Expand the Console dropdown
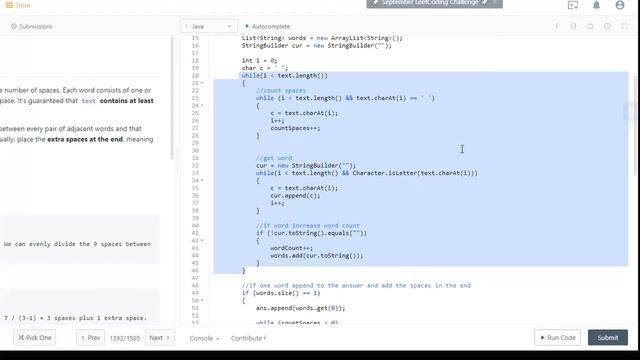Viewport: 640px width, 360px height. [x=204, y=338]
